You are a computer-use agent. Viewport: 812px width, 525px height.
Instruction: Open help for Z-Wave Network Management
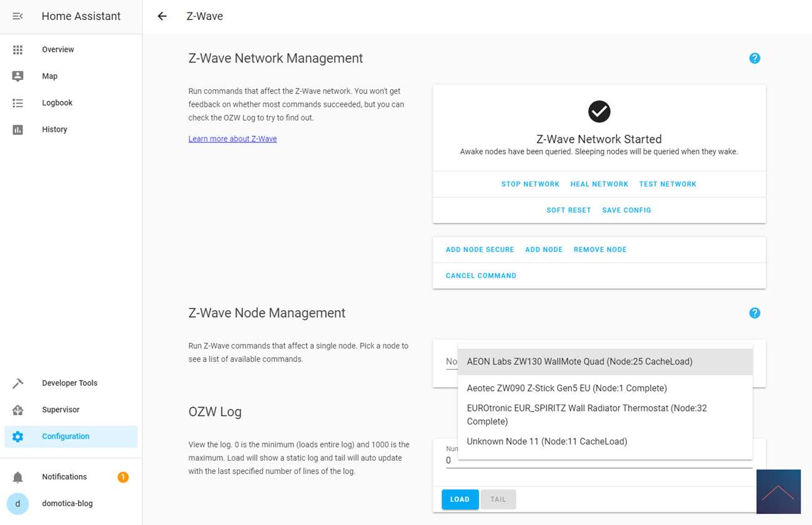(x=755, y=58)
